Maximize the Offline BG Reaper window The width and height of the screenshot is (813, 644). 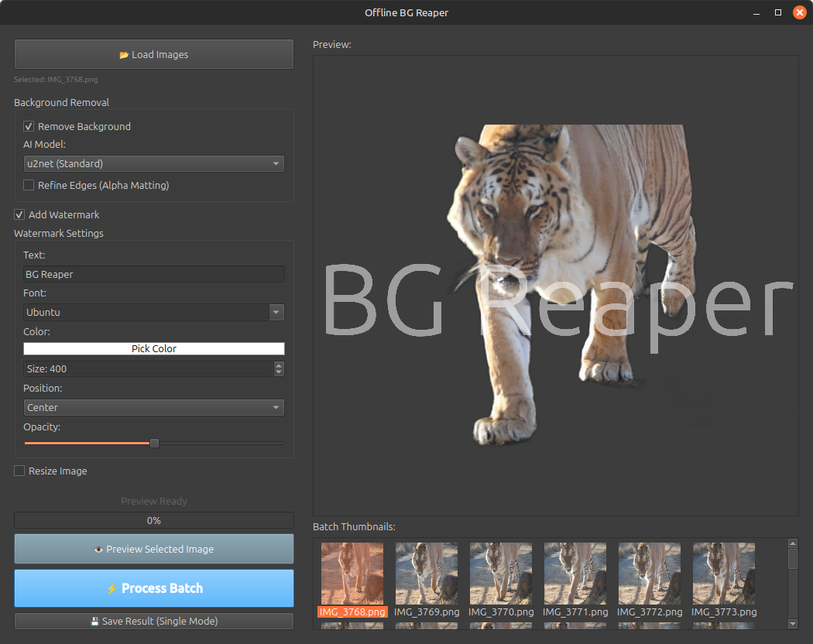coord(778,12)
